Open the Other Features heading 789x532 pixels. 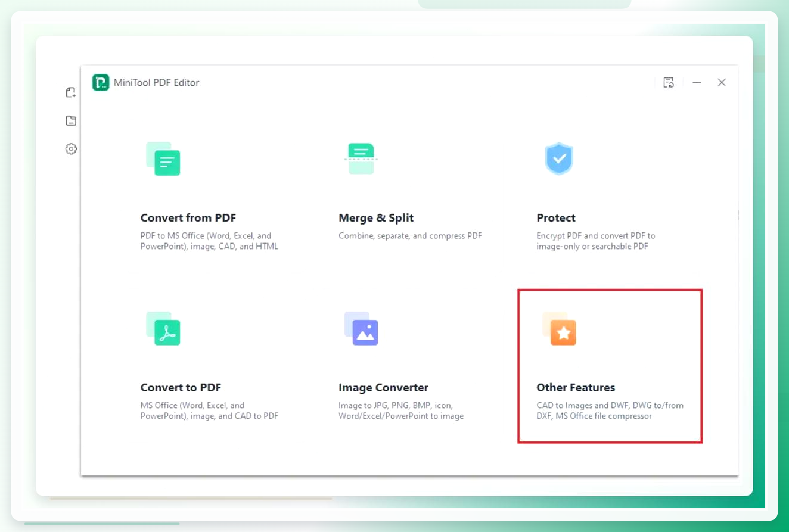576,388
